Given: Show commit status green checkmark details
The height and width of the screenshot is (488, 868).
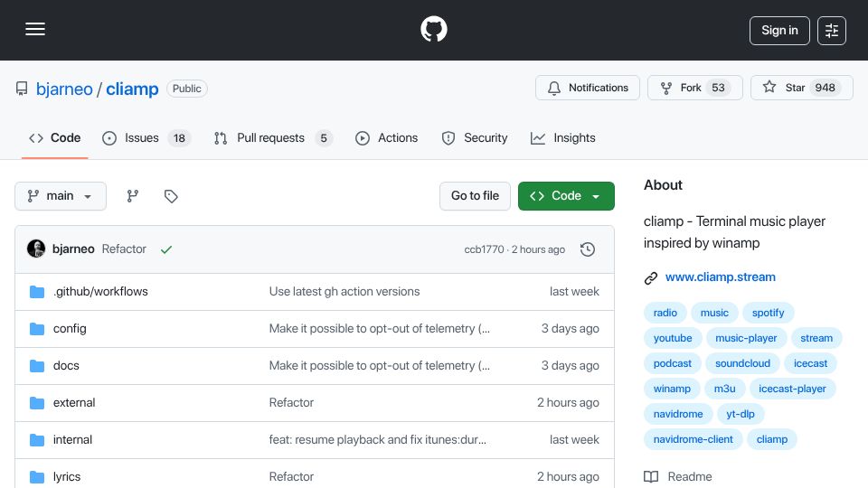Looking at the screenshot, I should (x=166, y=249).
